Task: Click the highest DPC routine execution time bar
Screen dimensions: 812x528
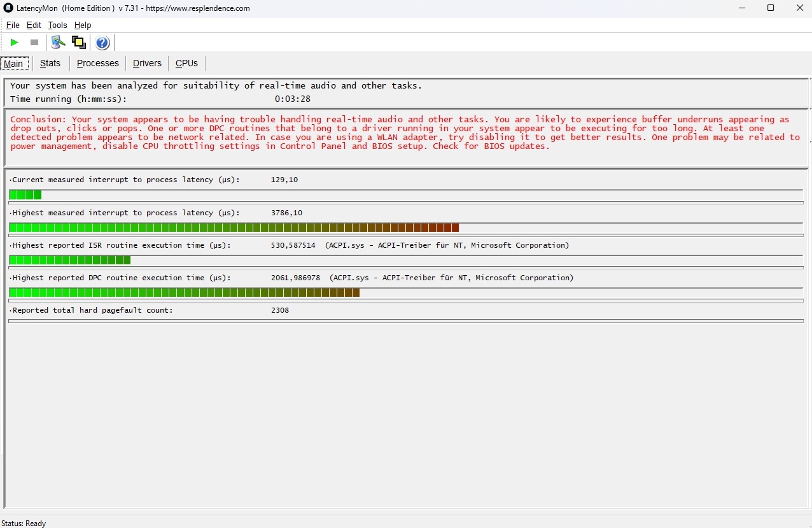Action: tap(185, 293)
